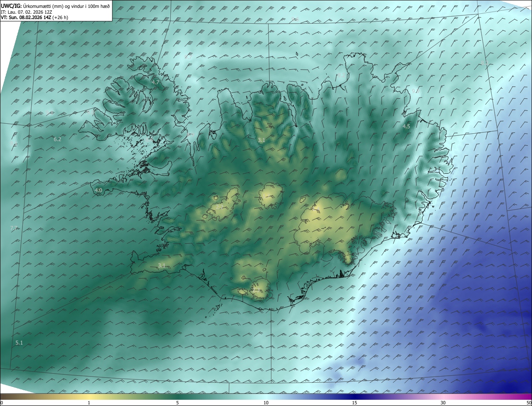The width and height of the screenshot is (532, 406).
Task: Click the title 'Úrkomumætti (mm) og vindur í 100m hæð'
Action: pyautogui.click(x=66, y=6)
